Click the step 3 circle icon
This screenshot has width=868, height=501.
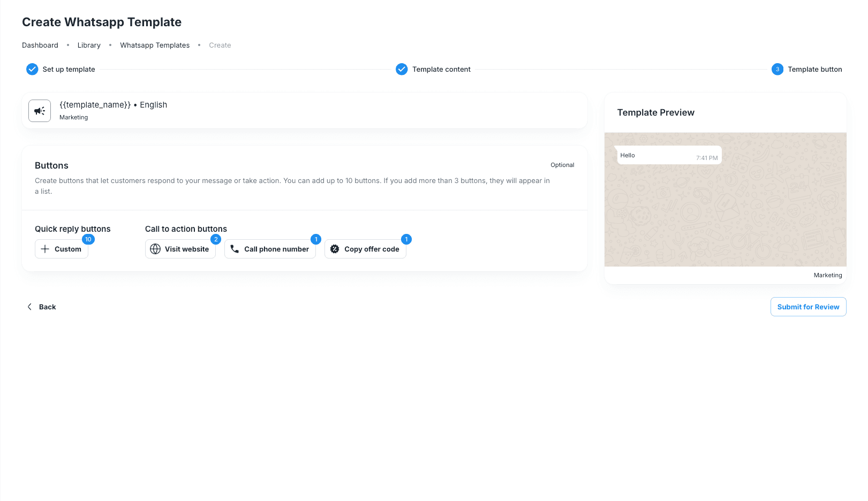(x=778, y=69)
